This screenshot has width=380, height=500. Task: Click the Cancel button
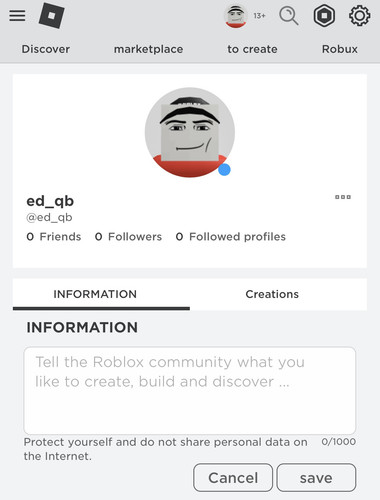pyautogui.click(x=233, y=478)
